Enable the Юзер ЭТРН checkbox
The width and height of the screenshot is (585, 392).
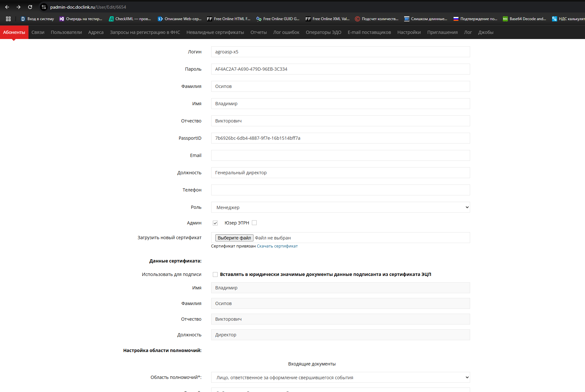(254, 223)
